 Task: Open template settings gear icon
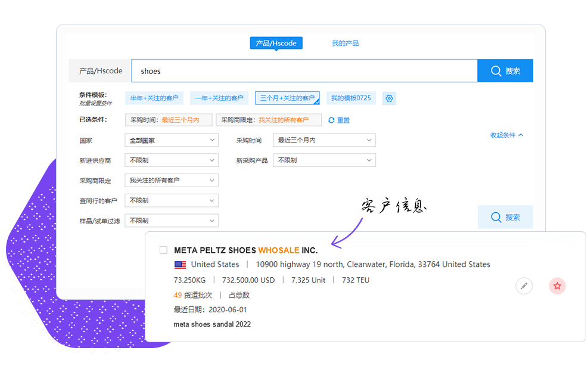pyautogui.click(x=389, y=98)
